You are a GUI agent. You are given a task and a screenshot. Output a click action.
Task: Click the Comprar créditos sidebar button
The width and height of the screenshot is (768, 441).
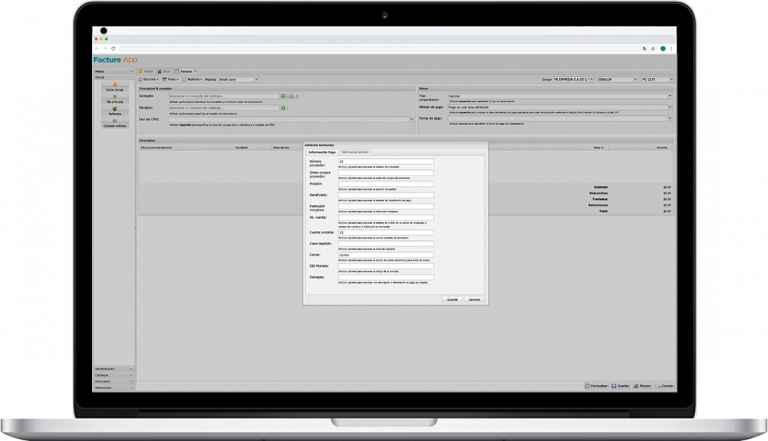pos(114,126)
